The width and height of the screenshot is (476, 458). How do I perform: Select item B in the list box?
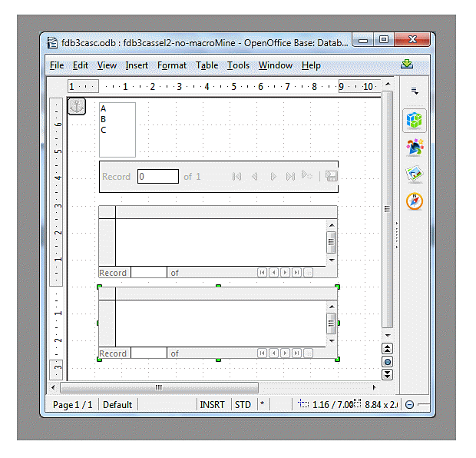click(x=104, y=119)
